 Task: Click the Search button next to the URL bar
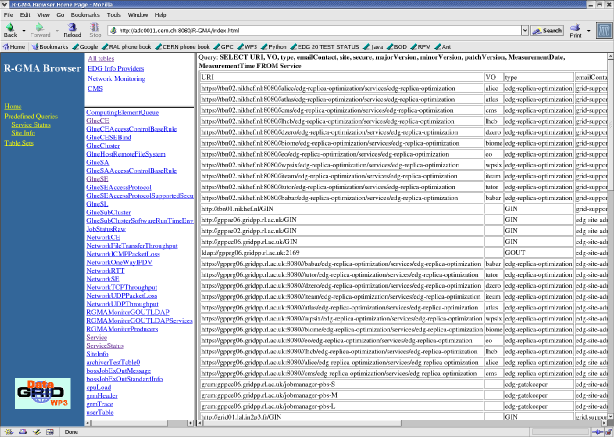(x=547, y=31)
